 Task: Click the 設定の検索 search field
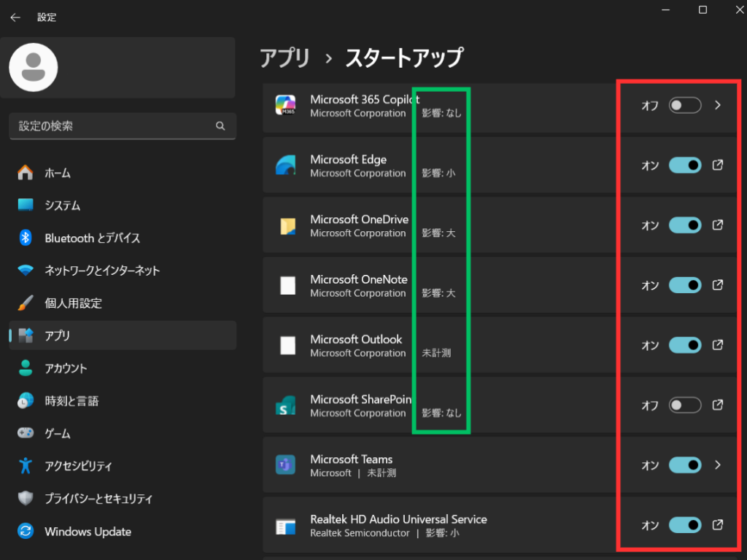pyautogui.click(x=123, y=126)
